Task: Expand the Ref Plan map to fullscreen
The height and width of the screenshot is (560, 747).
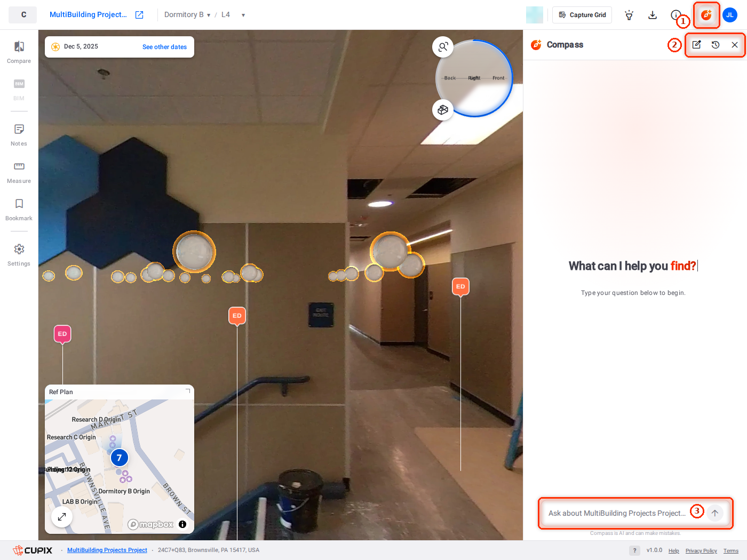Action: [62, 516]
